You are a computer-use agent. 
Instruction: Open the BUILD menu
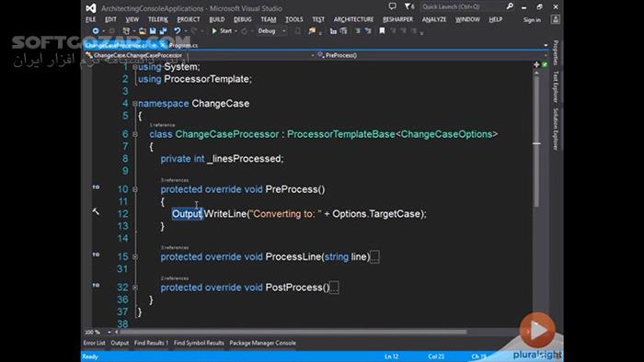pos(217,19)
